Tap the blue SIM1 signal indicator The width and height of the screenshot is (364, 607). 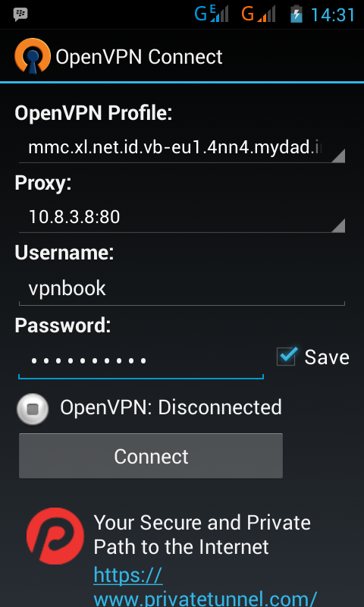[212, 14]
